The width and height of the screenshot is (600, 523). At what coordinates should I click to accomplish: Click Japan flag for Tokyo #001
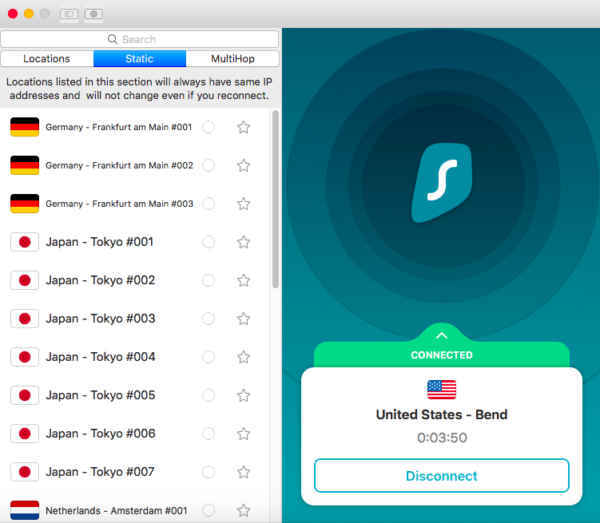[x=24, y=242]
